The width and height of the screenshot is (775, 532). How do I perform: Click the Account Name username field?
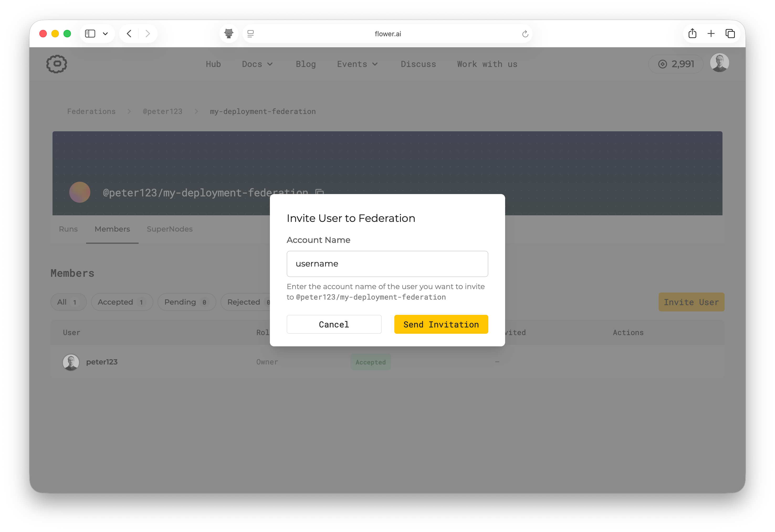[x=387, y=264]
